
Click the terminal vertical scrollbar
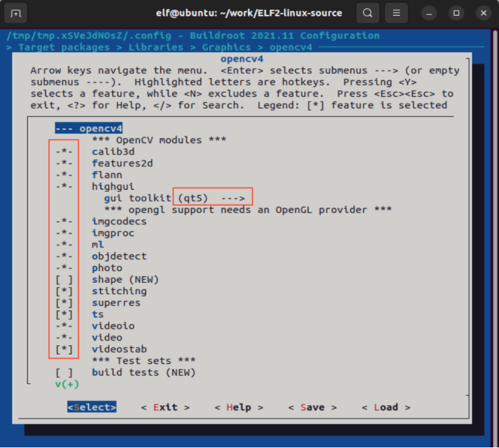(495, 239)
